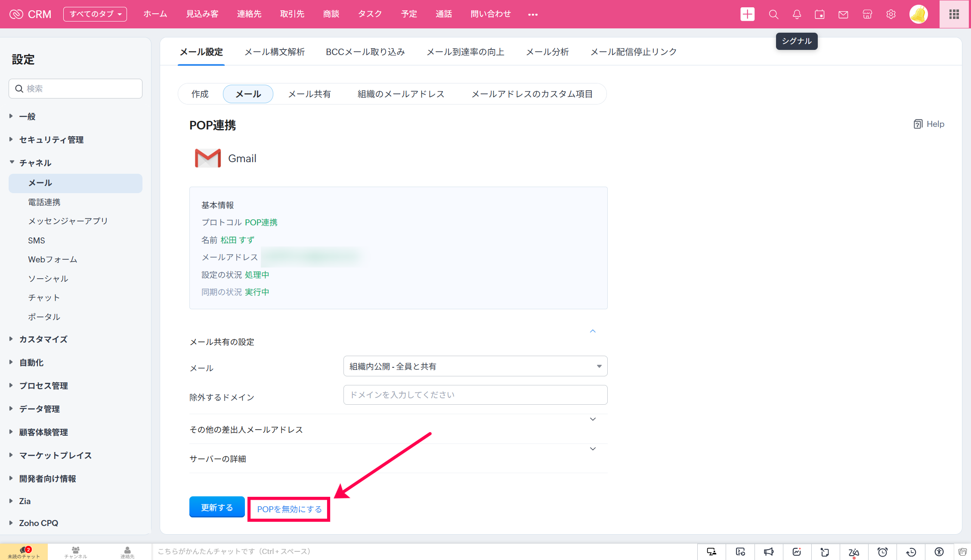The width and height of the screenshot is (971, 560).
Task: Open the mail envelope icon in header
Action: [843, 14]
